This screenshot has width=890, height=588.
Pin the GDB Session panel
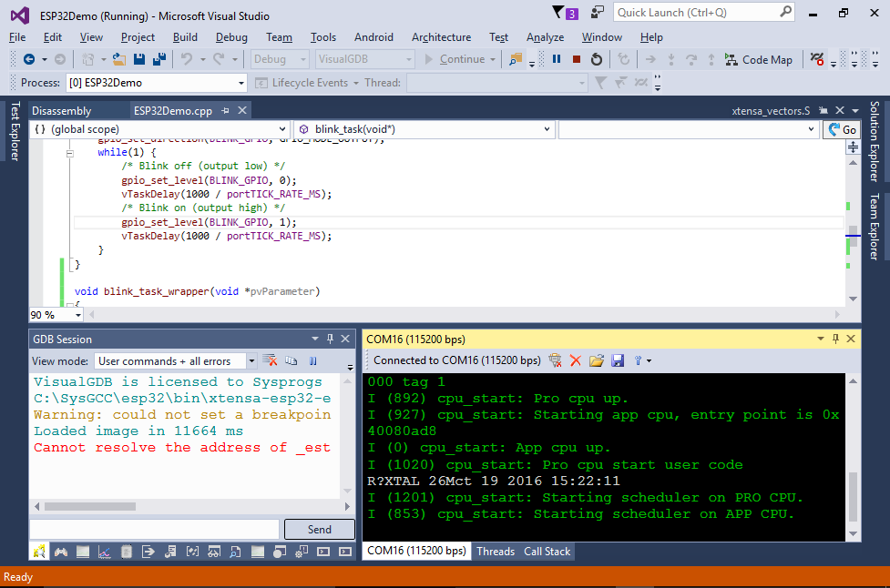[x=331, y=339]
